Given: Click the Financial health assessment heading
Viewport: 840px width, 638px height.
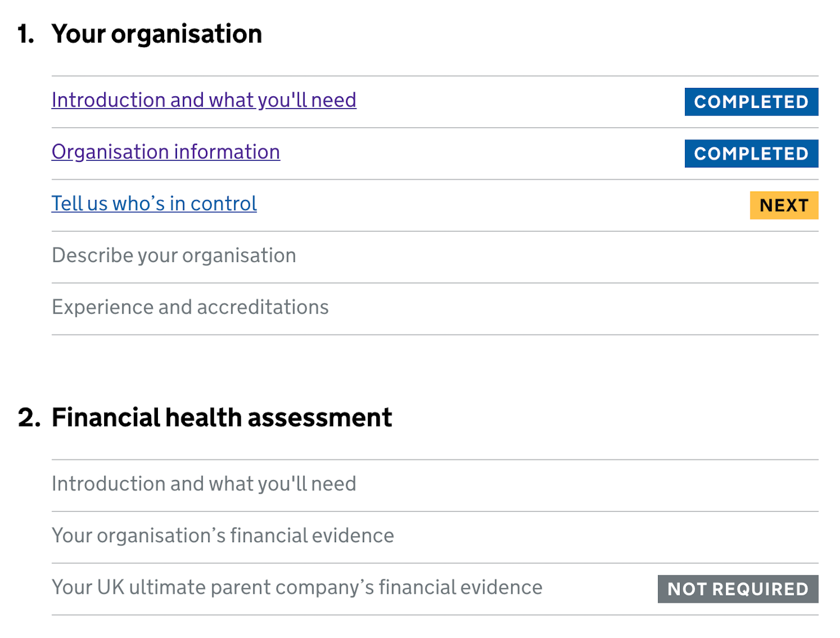Looking at the screenshot, I should 222,418.
